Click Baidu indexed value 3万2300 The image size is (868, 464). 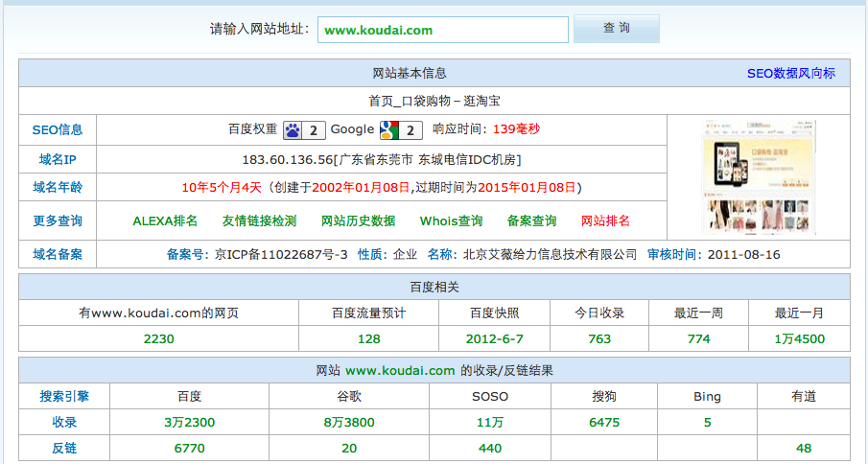189,423
